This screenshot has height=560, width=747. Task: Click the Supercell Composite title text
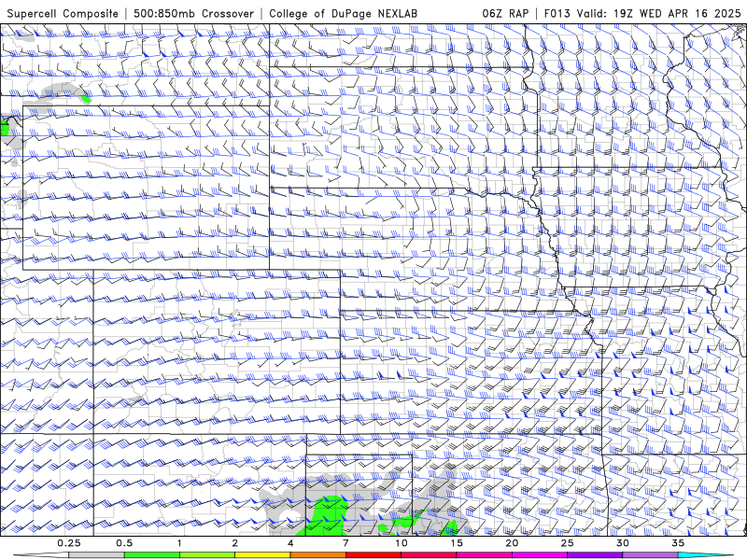pyautogui.click(x=63, y=13)
